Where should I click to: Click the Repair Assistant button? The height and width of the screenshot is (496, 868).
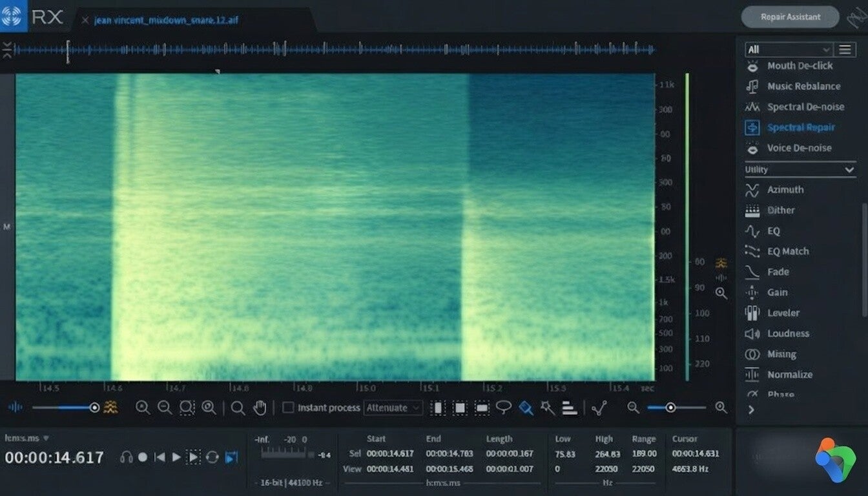[790, 17]
